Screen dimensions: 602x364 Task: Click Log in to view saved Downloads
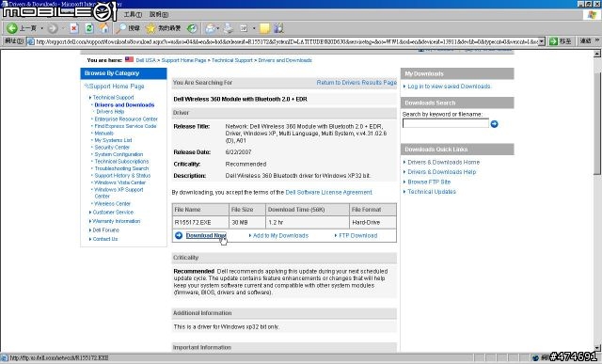click(x=449, y=87)
